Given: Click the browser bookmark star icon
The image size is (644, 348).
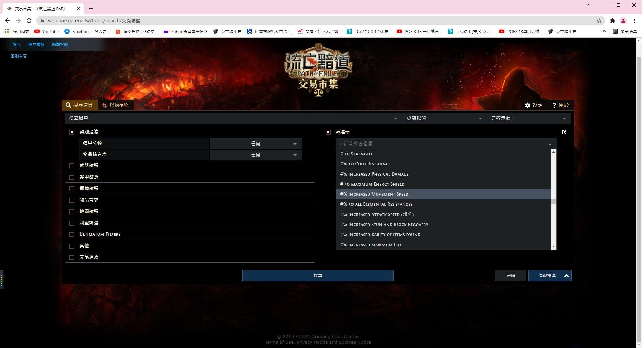Looking at the screenshot, I should (600, 21).
